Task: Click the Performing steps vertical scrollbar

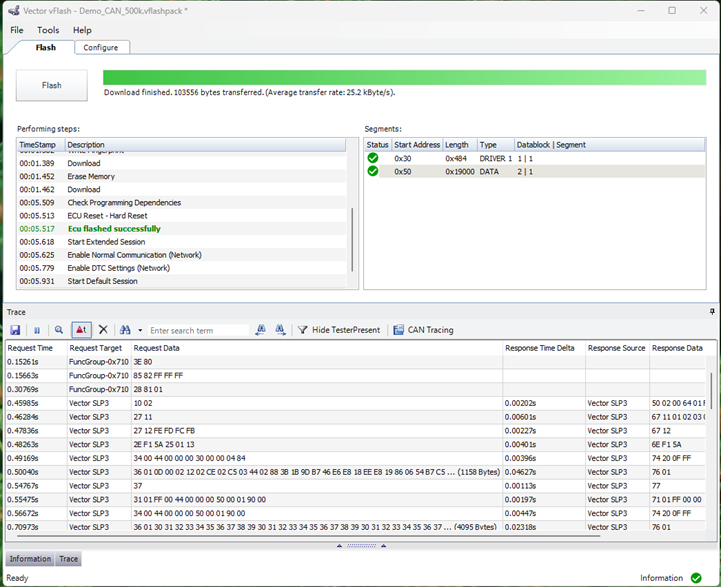Action: [x=352, y=239]
